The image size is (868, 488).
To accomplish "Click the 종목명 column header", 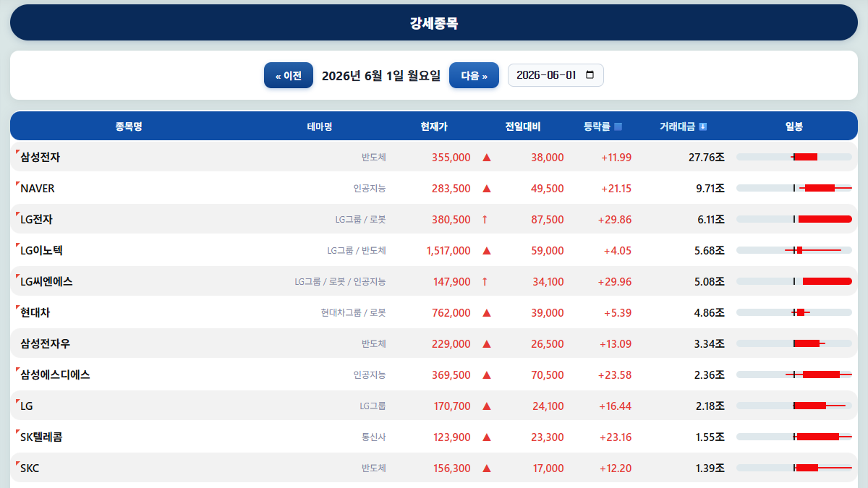I will [x=129, y=127].
